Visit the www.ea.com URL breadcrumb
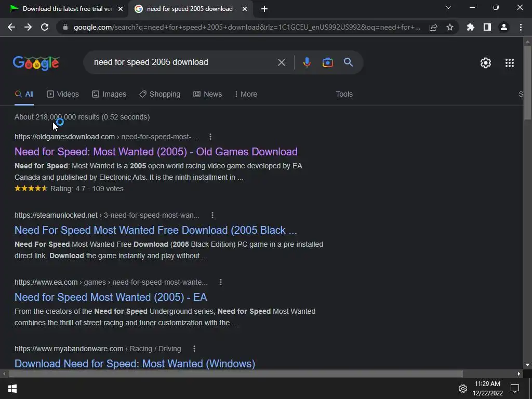Viewport: 532px width, 399px height. [111, 282]
